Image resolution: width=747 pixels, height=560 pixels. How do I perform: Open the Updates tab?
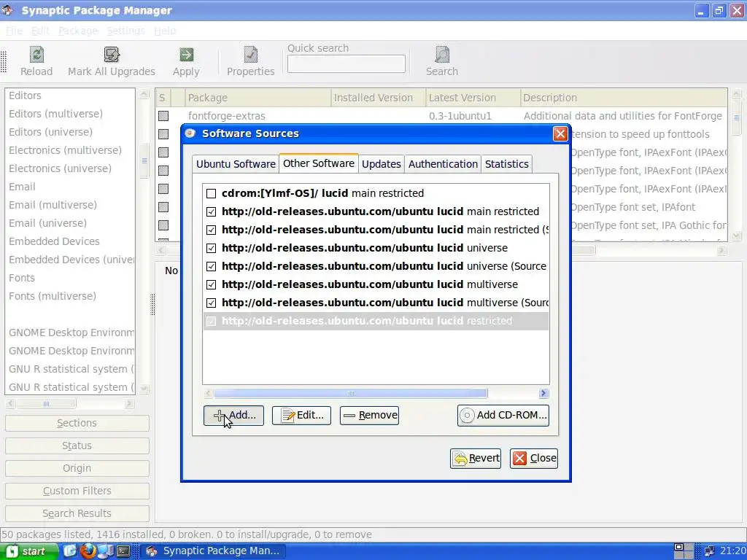click(x=381, y=164)
